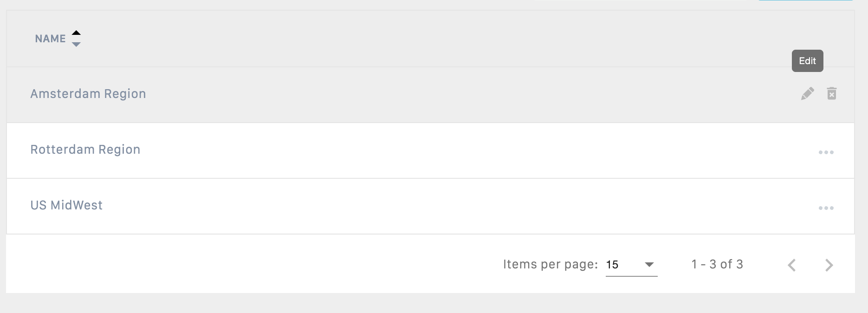Open the Amsterdam Region entry
The height and width of the screenshot is (313, 868).
tap(88, 94)
